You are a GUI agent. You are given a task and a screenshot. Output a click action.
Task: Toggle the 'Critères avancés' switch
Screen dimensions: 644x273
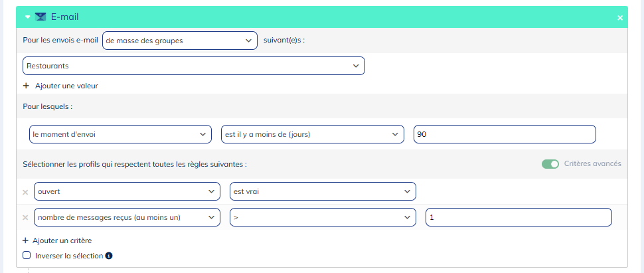coord(550,163)
